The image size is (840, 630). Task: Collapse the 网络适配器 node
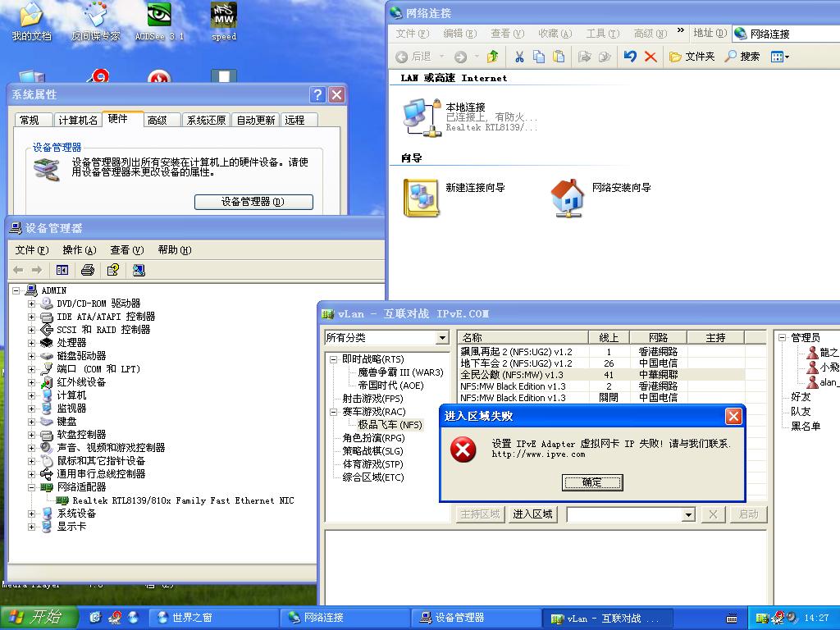(32, 487)
